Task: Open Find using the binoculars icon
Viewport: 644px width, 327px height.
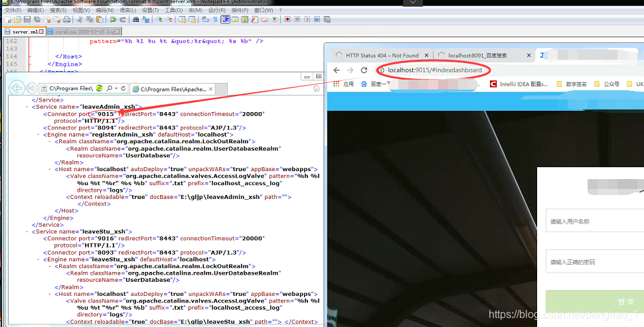Action: click(x=135, y=20)
